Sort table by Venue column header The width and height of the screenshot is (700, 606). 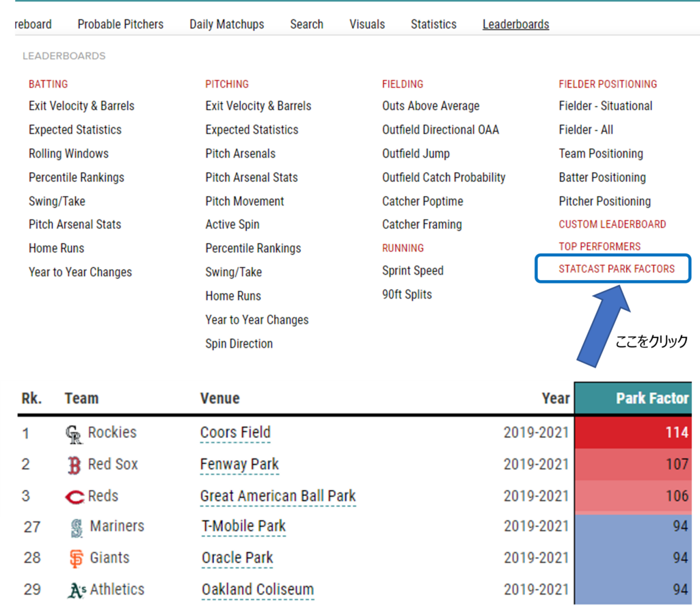tap(219, 398)
